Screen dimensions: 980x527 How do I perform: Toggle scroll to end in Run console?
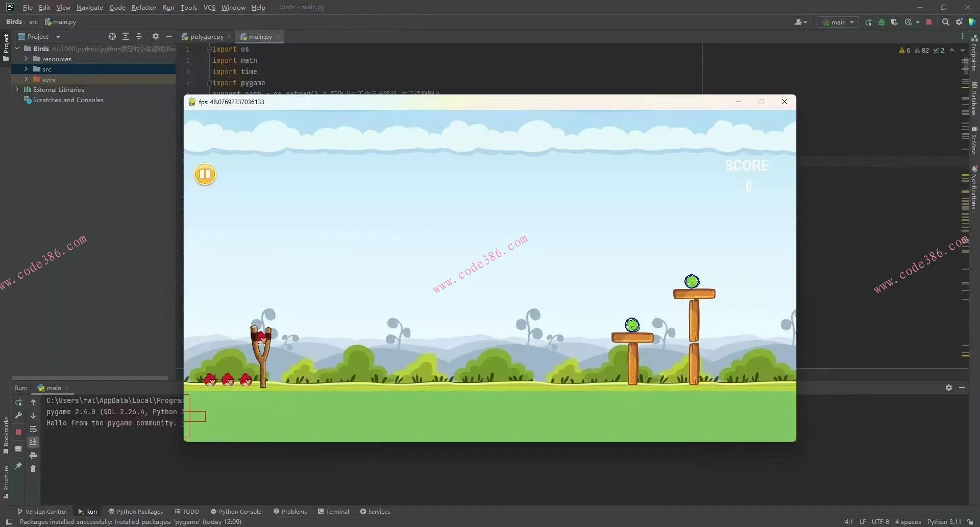point(33,442)
